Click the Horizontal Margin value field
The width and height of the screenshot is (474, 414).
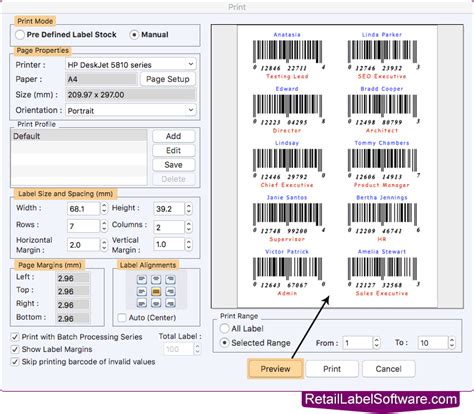pyautogui.click(x=83, y=245)
